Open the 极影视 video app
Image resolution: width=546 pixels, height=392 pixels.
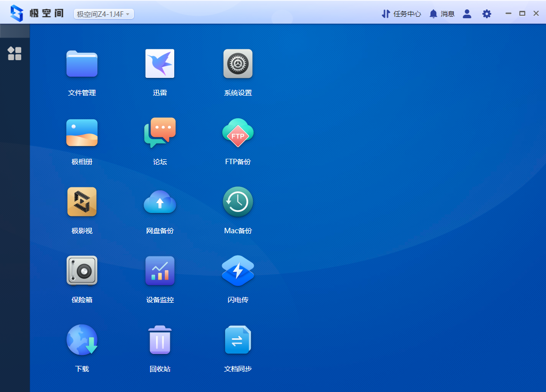(x=82, y=202)
